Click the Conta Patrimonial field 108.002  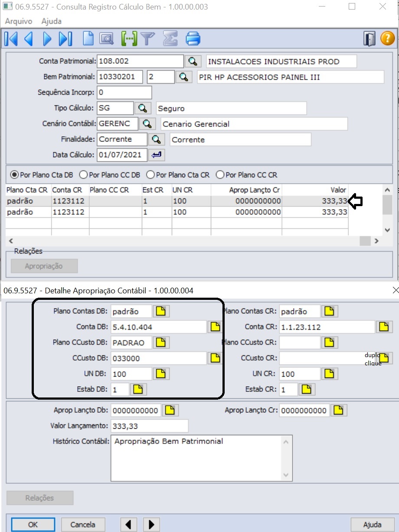[x=140, y=61]
